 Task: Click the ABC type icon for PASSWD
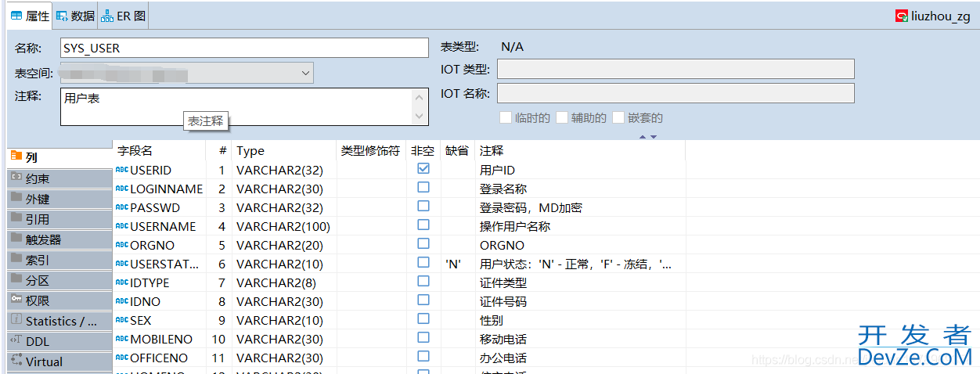pyautogui.click(x=121, y=207)
